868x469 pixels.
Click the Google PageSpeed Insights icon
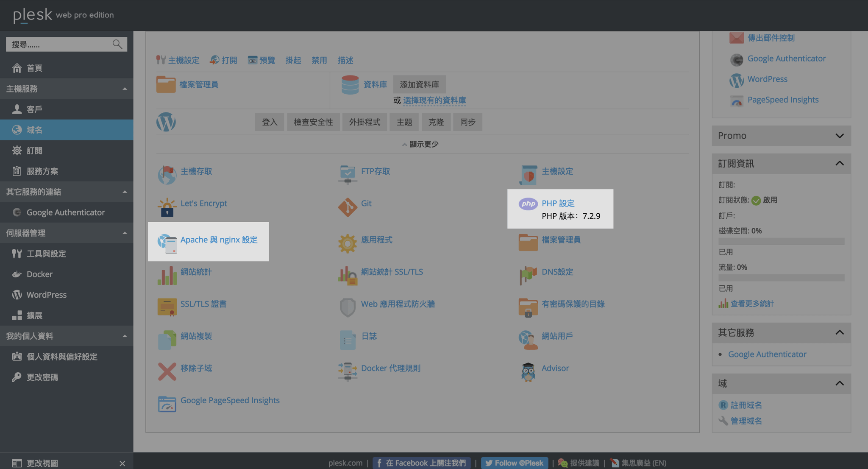(x=167, y=404)
